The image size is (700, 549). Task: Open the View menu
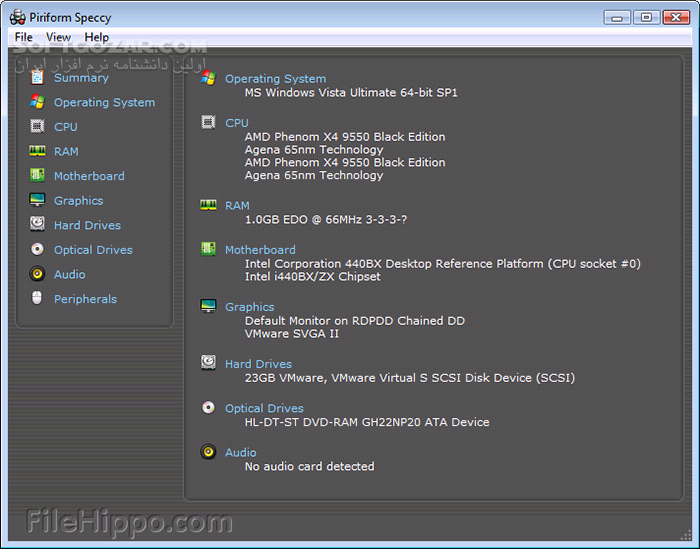[58, 37]
